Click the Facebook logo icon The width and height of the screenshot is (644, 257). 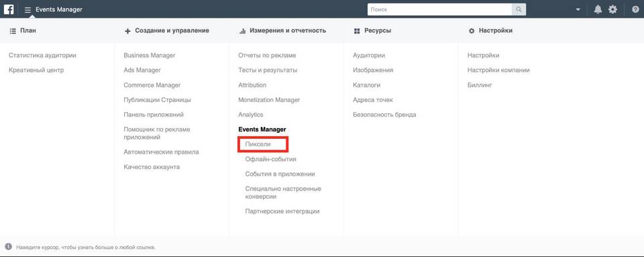pyautogui.click(x=9, y=9)
